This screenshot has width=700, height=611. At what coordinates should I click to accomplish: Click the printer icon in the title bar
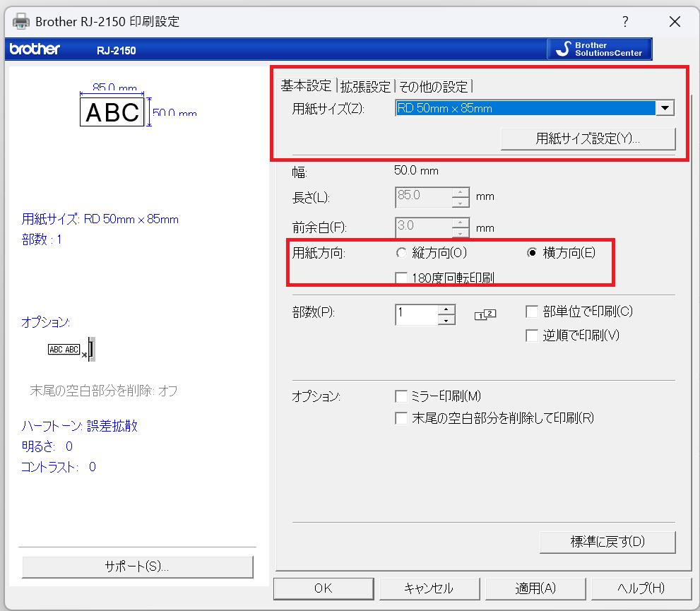pos(21,21)
